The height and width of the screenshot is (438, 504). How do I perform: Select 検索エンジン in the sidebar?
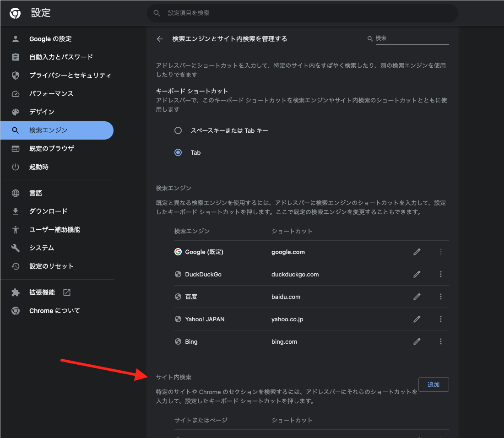pos(57,130)
